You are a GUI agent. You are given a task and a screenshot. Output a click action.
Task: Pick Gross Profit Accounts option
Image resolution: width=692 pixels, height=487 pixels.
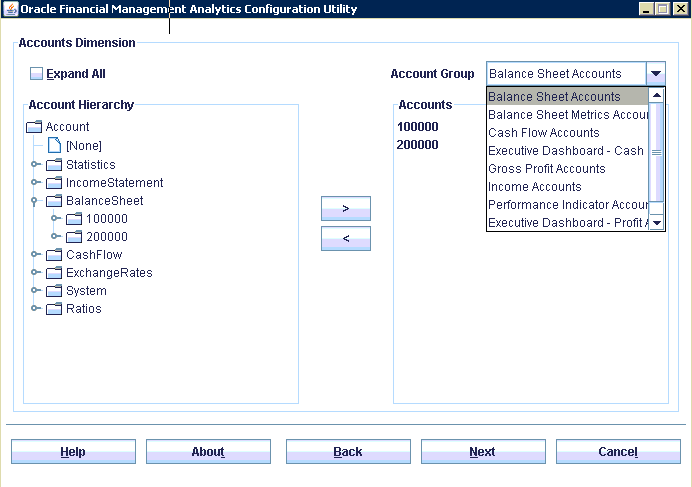coord(568,169)
